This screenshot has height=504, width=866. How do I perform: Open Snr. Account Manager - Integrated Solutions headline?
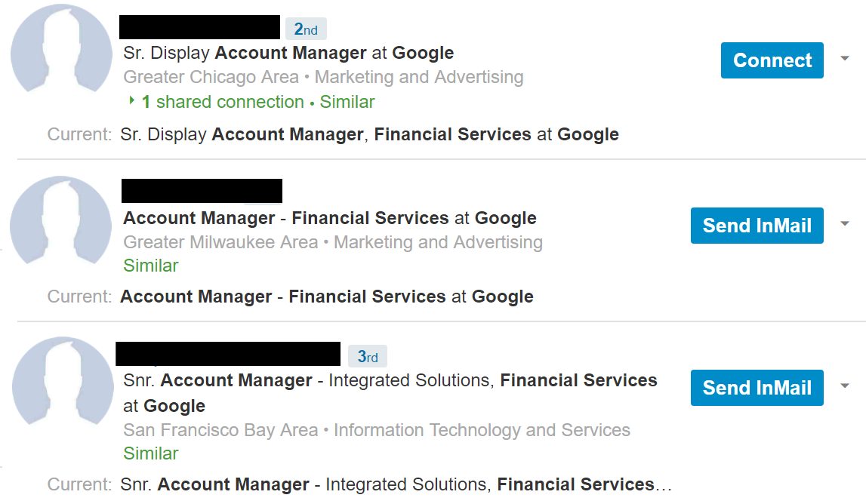tap(390, 392)
